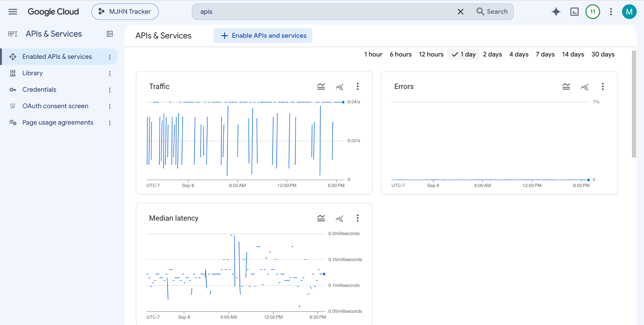Open more options for Enabled APIs & services
This screenshot has height=325, width=644.
[110, 57]
